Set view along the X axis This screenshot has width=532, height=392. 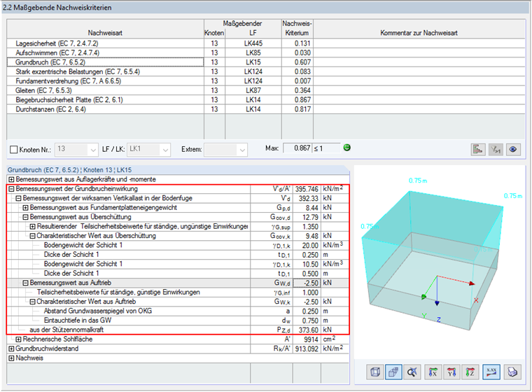[x=433, y=372]
